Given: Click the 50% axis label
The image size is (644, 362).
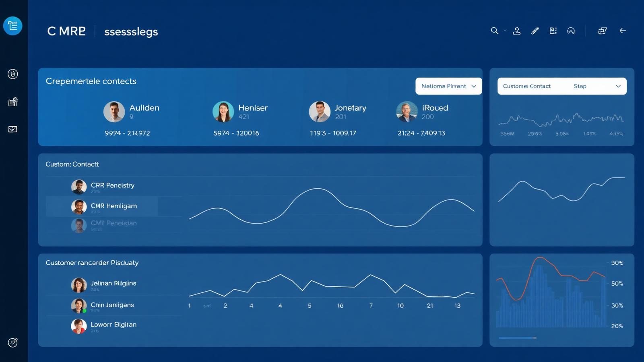Looking at the screenshot, I should tap(617, 284).
